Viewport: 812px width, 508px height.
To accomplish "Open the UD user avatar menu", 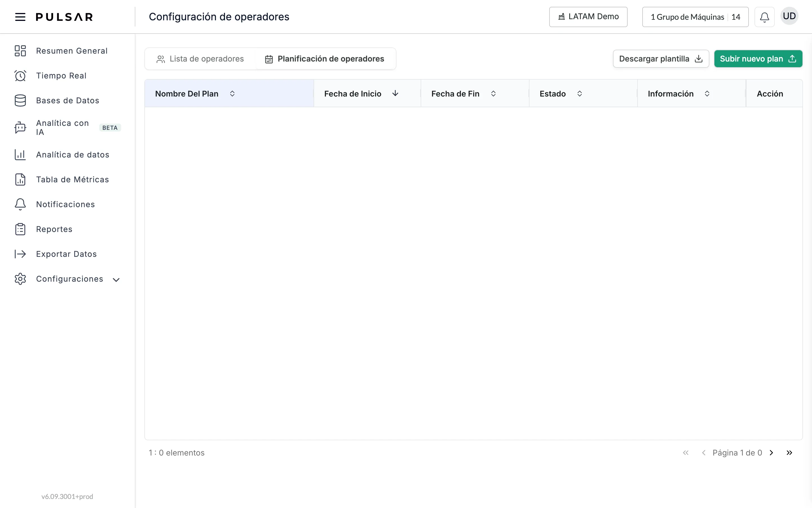I will point(789,16).
